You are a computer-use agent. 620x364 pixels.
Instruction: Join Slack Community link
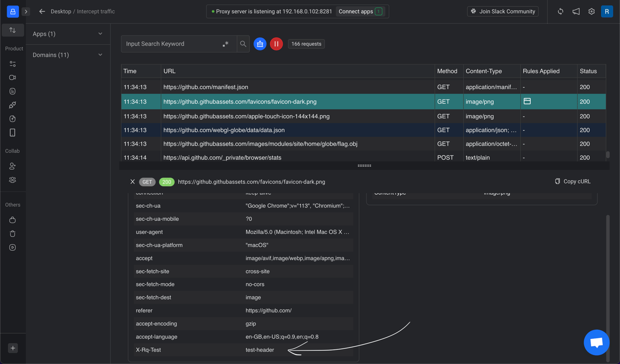pos(502,11)
